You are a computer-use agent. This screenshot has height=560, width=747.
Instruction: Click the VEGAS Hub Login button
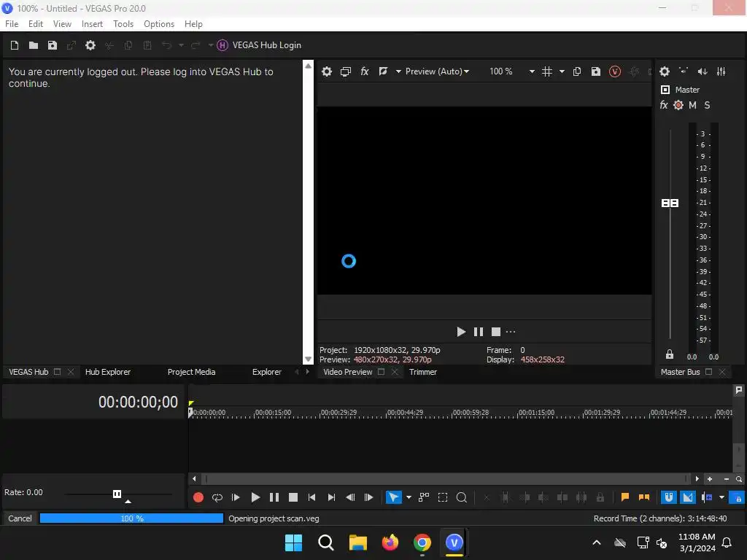point(259,45)
